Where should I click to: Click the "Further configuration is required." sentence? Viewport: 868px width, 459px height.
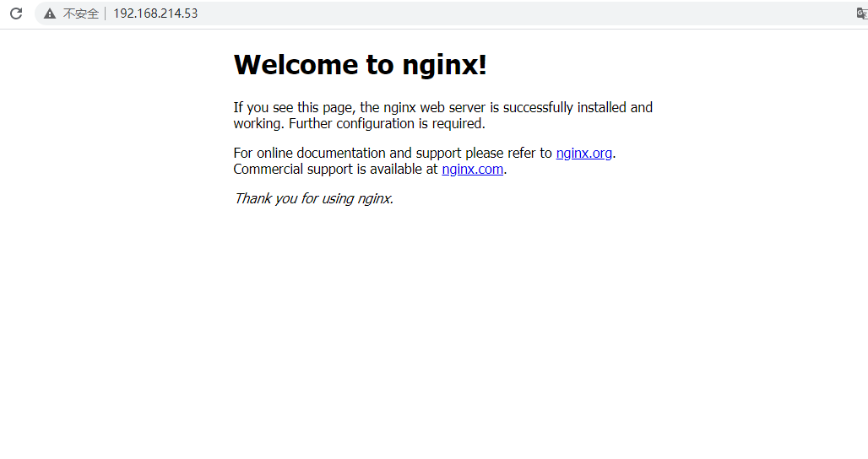387,124
